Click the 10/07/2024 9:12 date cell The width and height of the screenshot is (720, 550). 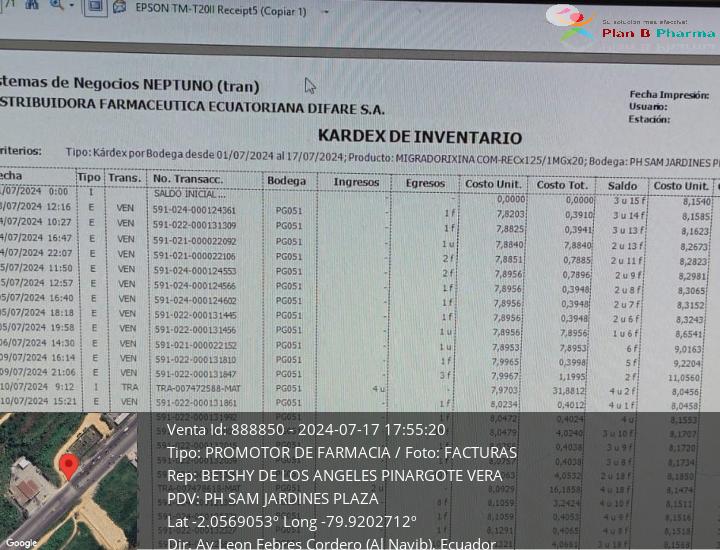pos(37,387)
